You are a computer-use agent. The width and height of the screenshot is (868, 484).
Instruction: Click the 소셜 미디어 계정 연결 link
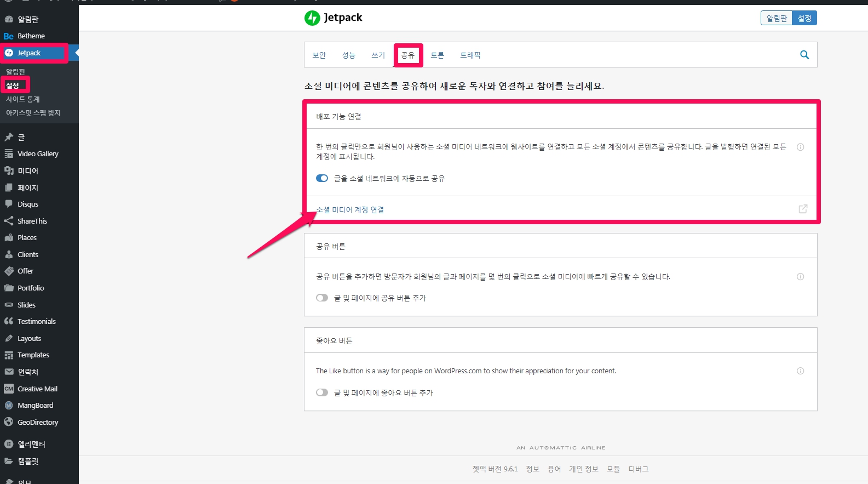point(350,210)
